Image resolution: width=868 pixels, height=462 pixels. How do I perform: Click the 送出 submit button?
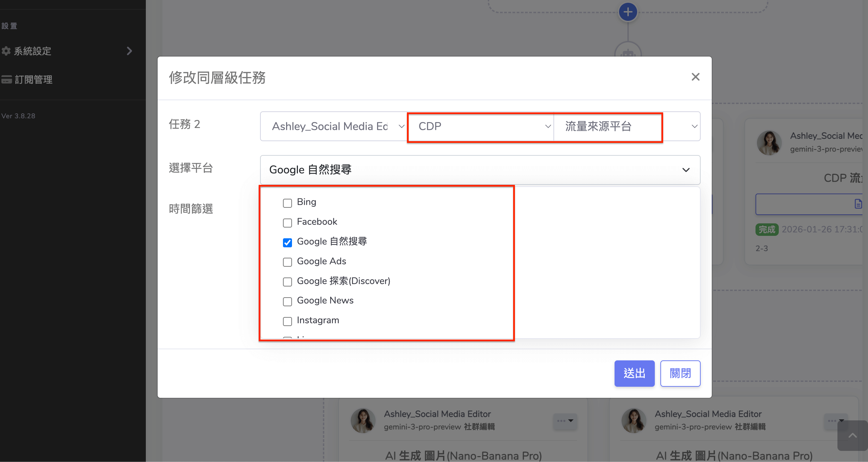(634, 373)
